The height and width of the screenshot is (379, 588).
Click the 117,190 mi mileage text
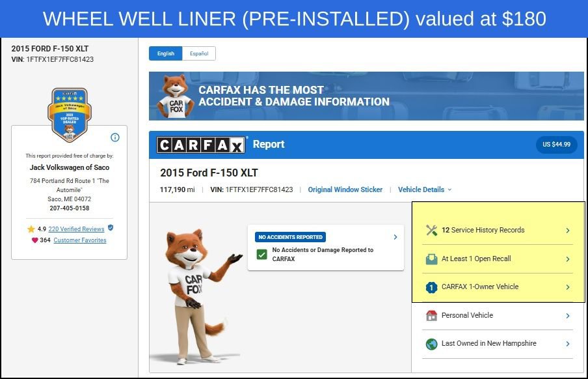[178, 189]
